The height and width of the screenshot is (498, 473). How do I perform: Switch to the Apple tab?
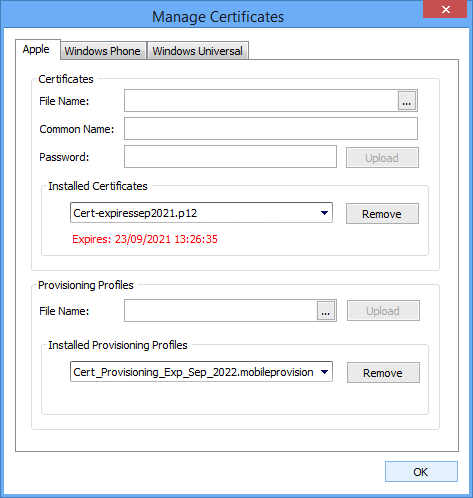tap(37, 50)
